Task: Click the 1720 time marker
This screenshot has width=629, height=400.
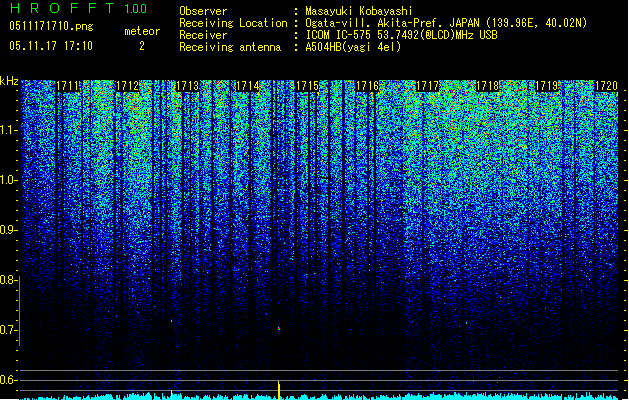Action: coord(607,86)
